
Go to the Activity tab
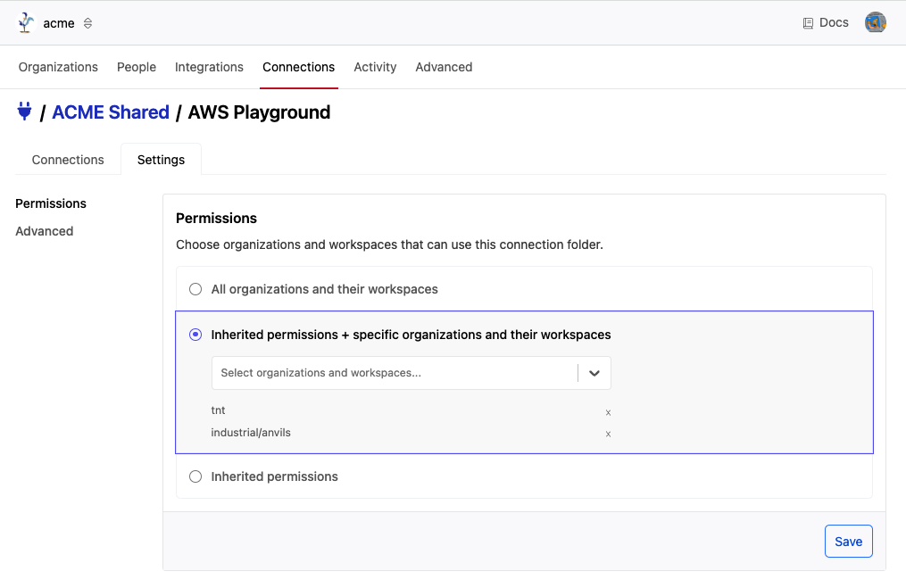click(375, 67)
